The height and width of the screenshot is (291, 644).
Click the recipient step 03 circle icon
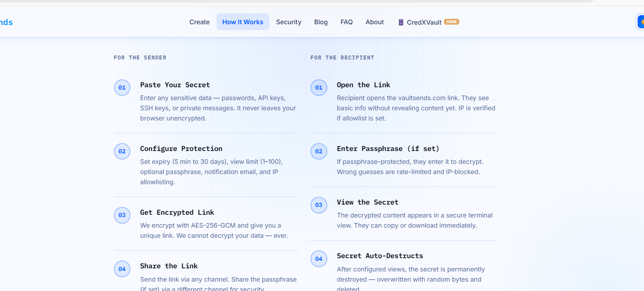point(319,205)
